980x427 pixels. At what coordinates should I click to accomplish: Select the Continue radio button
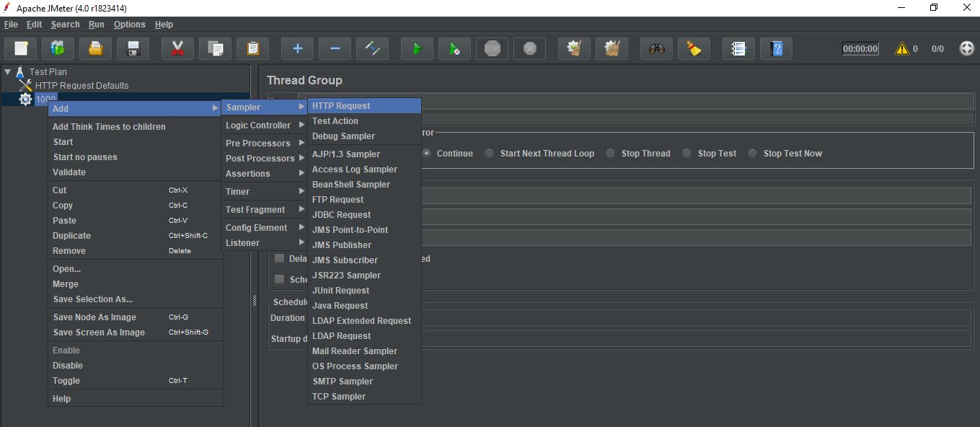click(427, 154)
